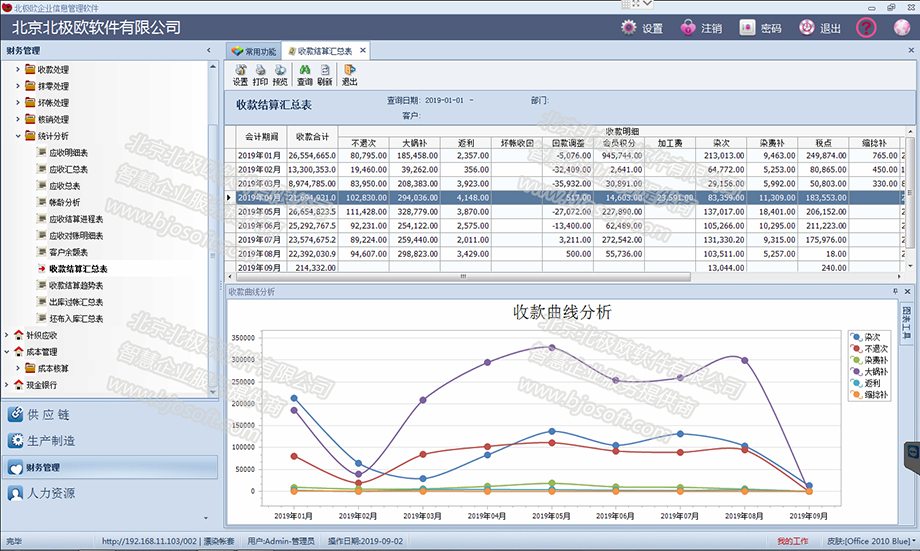The width and height of the screenshot is (920, 551).
Task: Select the 收款结算汇总表 tab
Action: [325, 51]
